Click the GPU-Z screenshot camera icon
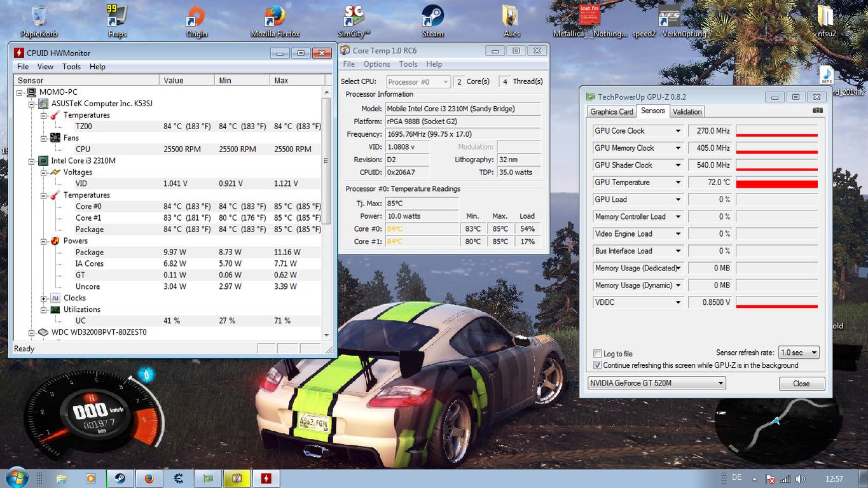868x488 pixels. click(817, 111)
